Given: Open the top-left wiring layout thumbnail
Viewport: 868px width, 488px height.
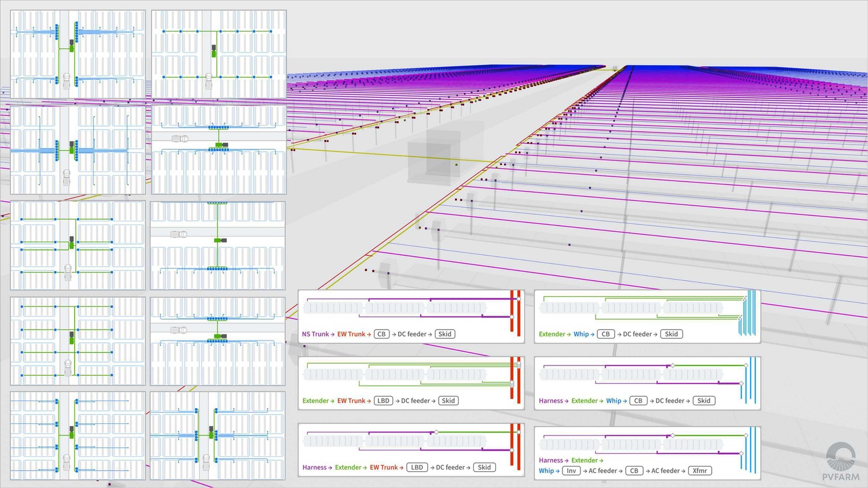Looking at the screenshot, I should click(x=78, y=54).
